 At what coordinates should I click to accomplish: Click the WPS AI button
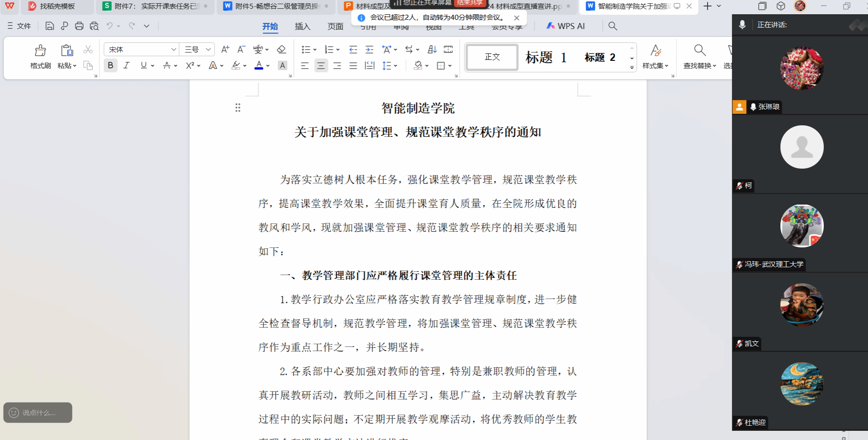coord(565,26)
